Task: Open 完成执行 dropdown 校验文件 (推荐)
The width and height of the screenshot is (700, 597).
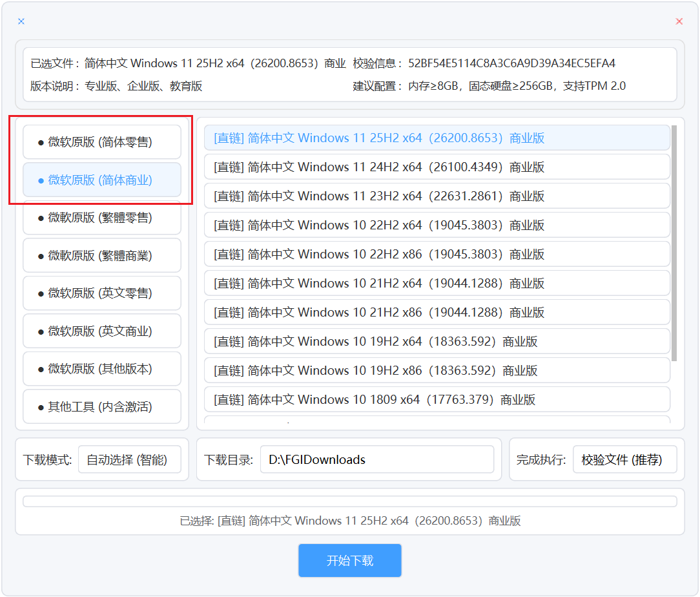Action: (x=625, y=459)
